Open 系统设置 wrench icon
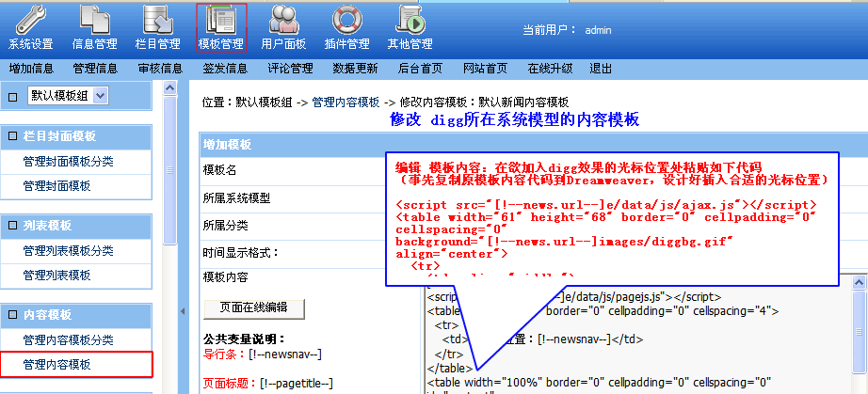Image resolution: width=868 pixels, height=394 pixels. click(x=30, y=21)
